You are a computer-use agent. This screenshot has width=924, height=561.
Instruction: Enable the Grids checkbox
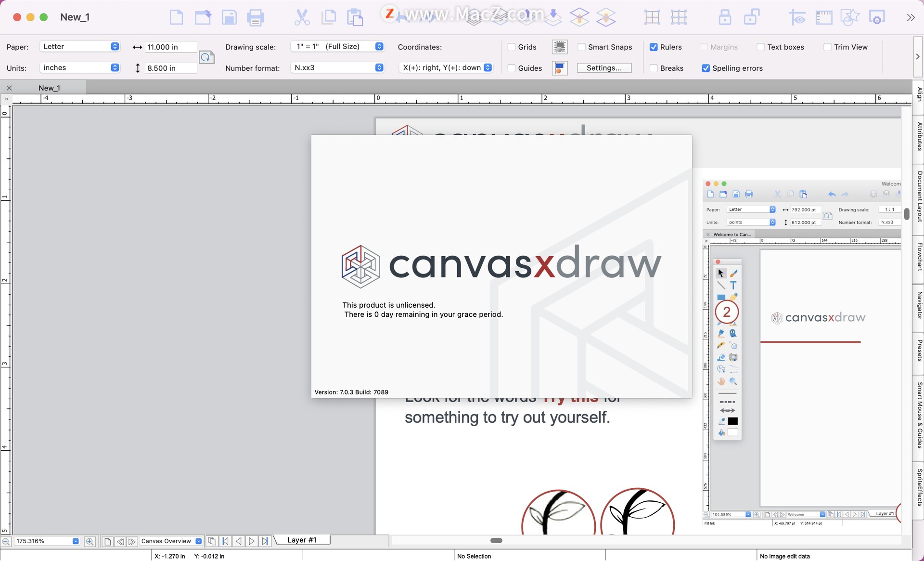512,47
